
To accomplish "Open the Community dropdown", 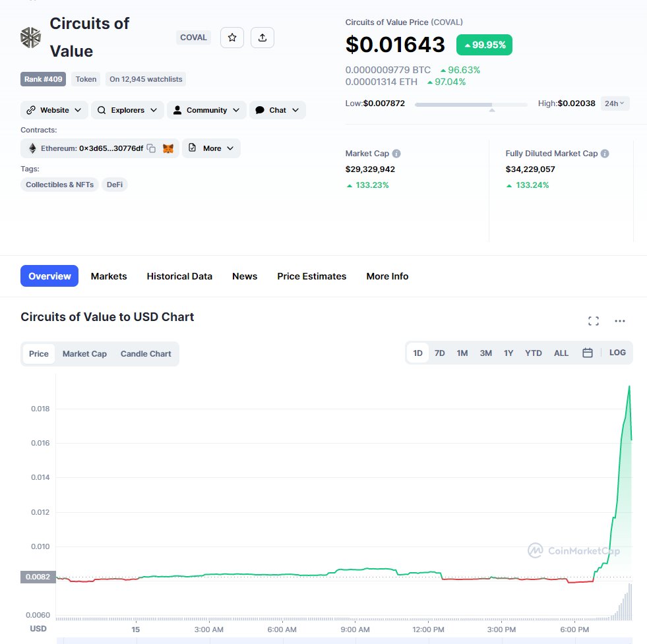I will click(206, 110).
